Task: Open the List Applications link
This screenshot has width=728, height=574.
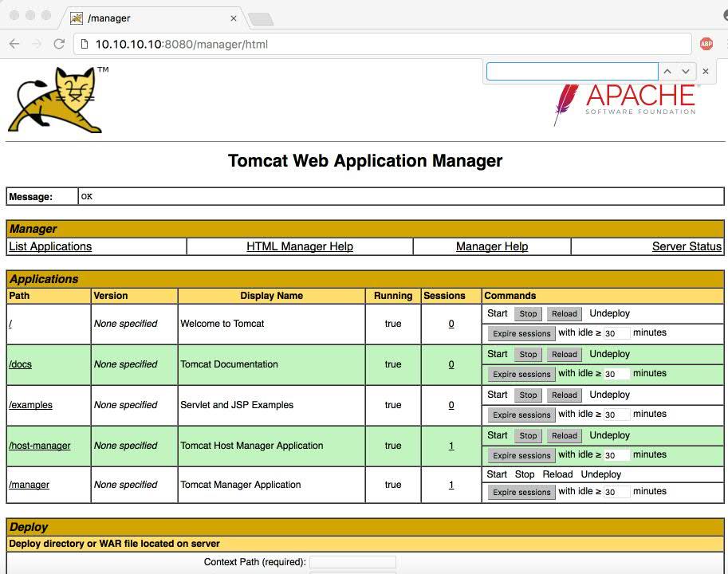Action: click(x=49, y=246)
